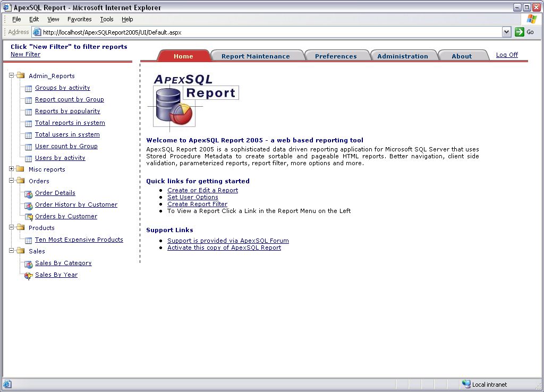Click the Local intranet icon in the status bar
Screen dimensions: 544x392
pyautogui.click(x=467, y=384)
